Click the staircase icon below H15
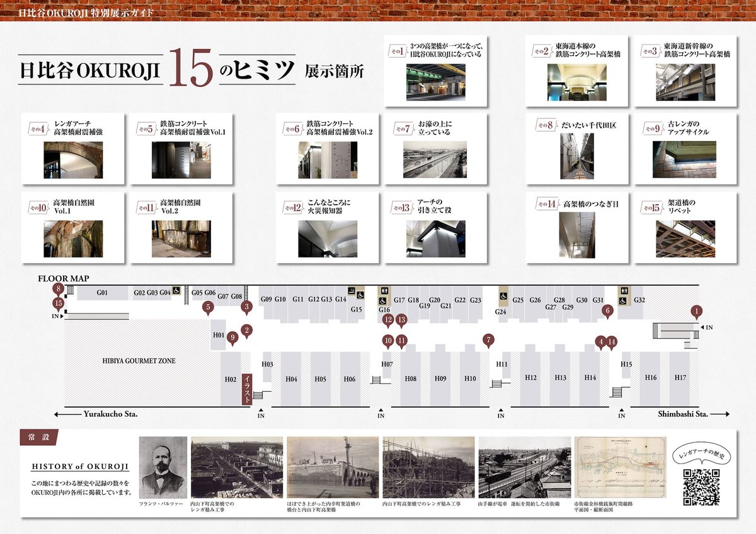756x534 pixels. [616, 393]
